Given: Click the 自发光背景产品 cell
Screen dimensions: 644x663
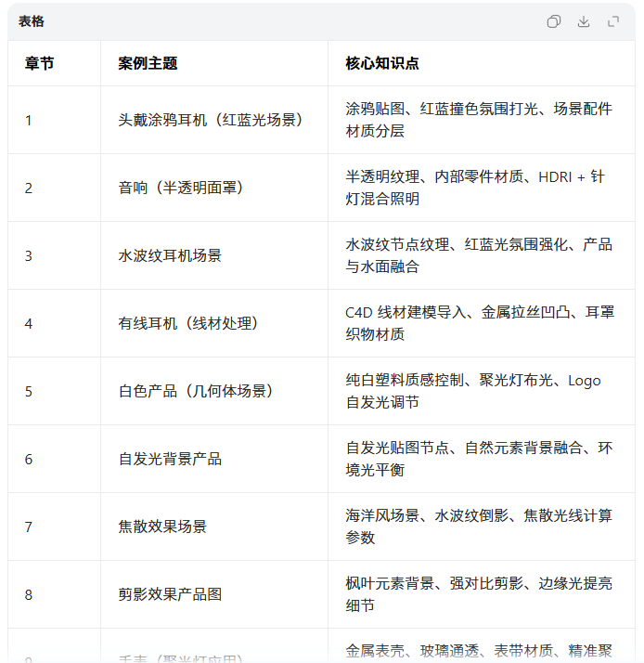Looking at the screenshot, I should (170, 459).
